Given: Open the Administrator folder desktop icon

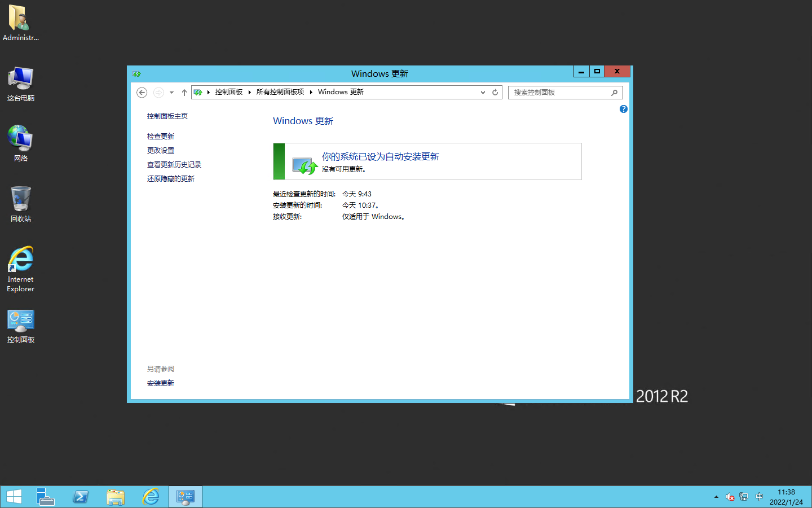Looking at the screenshot, I should tap(20, 23).
